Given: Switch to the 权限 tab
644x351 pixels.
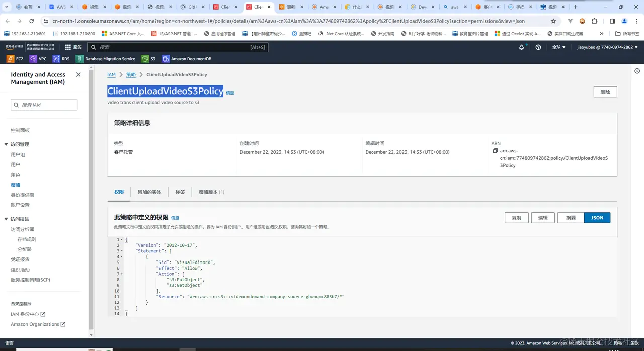Looking at the screenshot, I should pos(119,192).
